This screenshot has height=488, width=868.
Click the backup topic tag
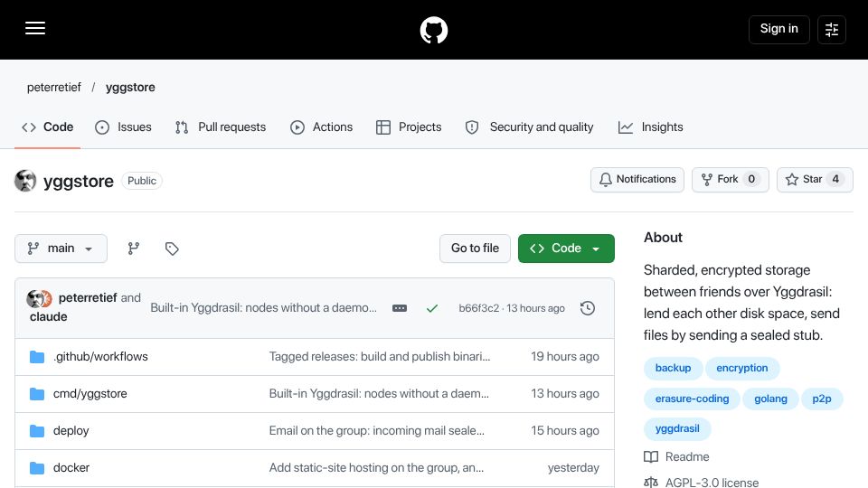[x=673, y=369]
